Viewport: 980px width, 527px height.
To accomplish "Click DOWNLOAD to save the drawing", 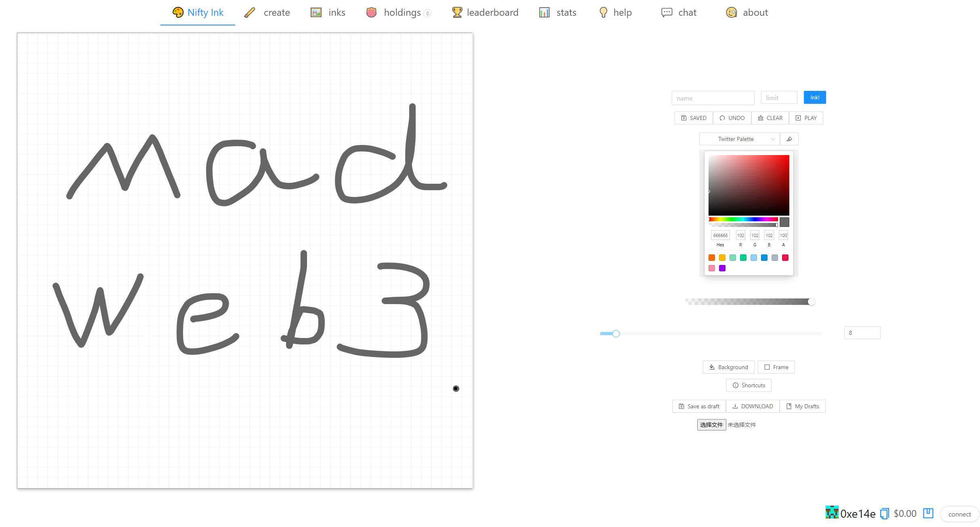I will pyautogui.click(x=753, y=406).
